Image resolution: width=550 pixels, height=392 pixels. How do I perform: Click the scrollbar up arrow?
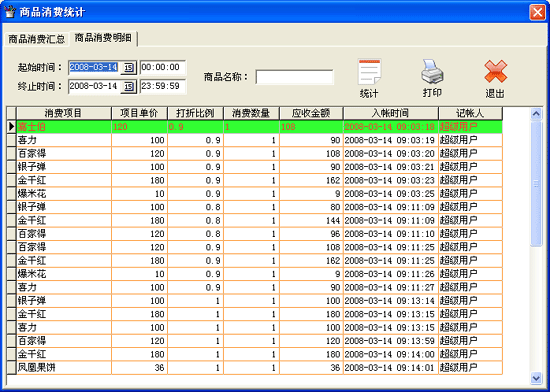pyautogui.click(x=536, y=114)
